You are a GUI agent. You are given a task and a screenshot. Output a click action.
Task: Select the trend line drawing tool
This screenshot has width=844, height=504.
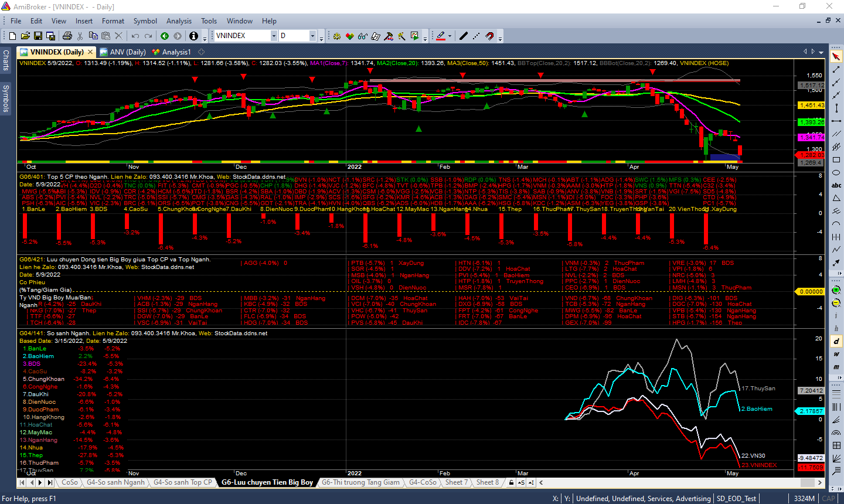click(x=836, y=69)
